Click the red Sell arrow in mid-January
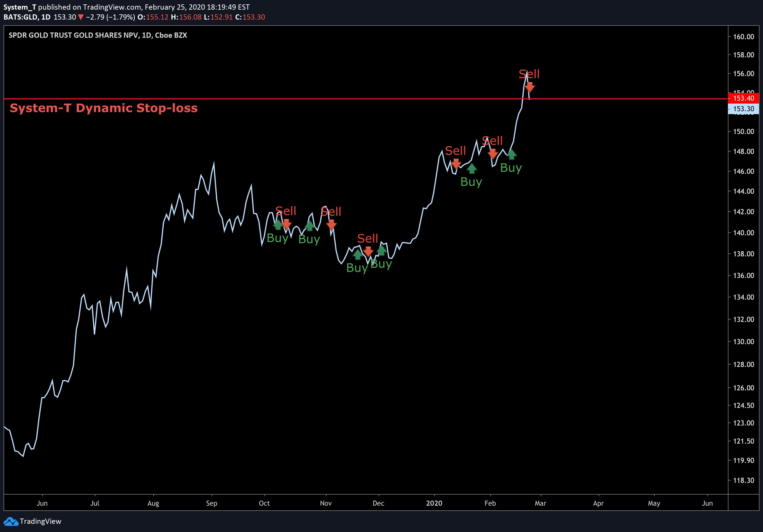Image resolution: width=763 pixels, height=532 pixels. (456, 164)
